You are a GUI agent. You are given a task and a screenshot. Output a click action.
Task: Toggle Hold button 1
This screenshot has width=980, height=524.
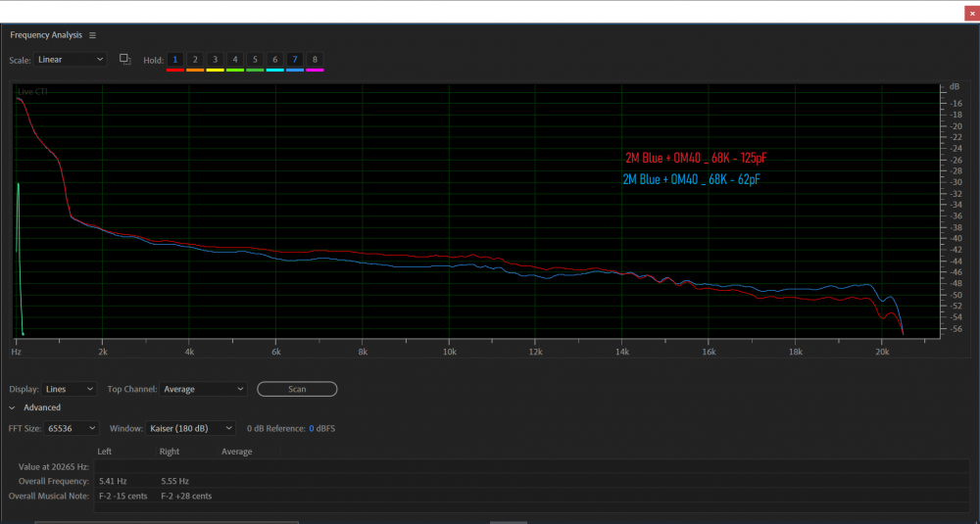click(174, 60)
